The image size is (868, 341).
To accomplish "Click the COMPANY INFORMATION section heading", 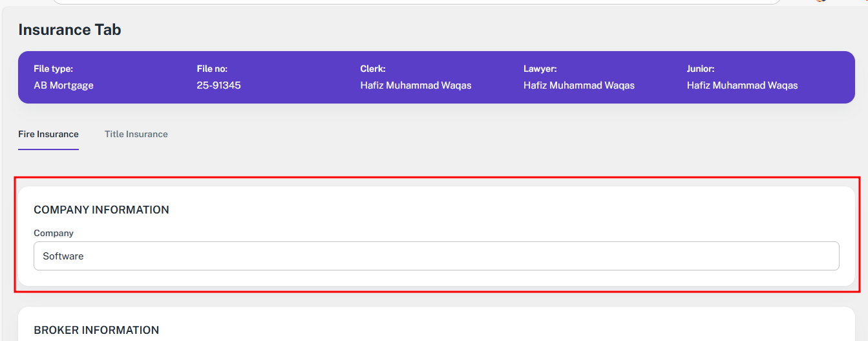I will (x=101, y=210).
